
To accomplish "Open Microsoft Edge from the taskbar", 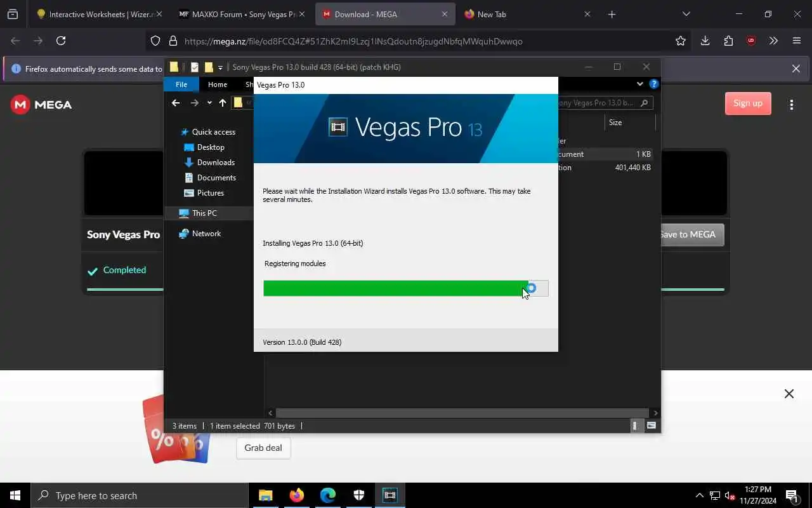I will coord(327,495).
